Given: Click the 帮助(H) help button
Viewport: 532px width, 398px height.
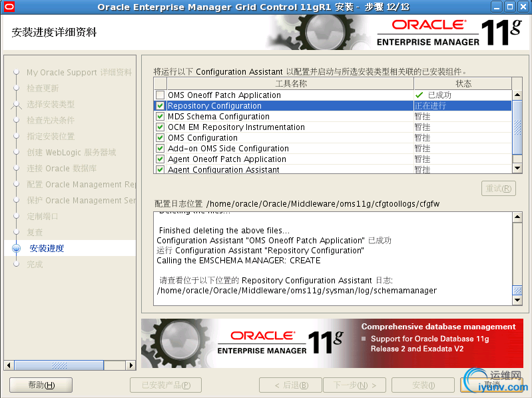Looking at the screenshot, I should tap(41, 385).
